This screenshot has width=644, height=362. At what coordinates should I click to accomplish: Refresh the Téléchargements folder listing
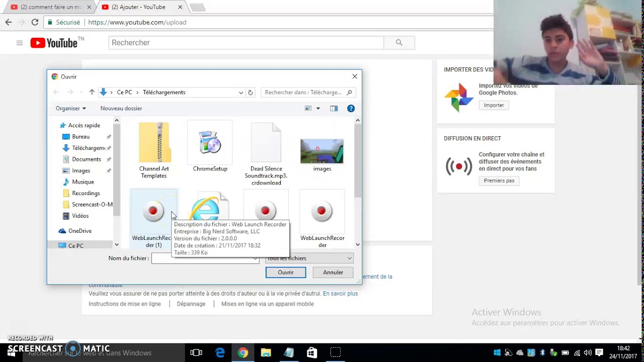250,93
